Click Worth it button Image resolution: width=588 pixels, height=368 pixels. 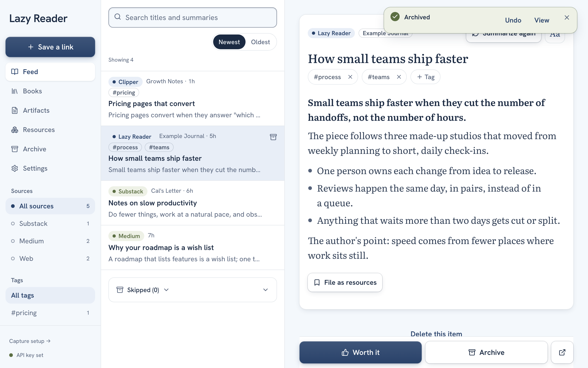tap(360, 352)
